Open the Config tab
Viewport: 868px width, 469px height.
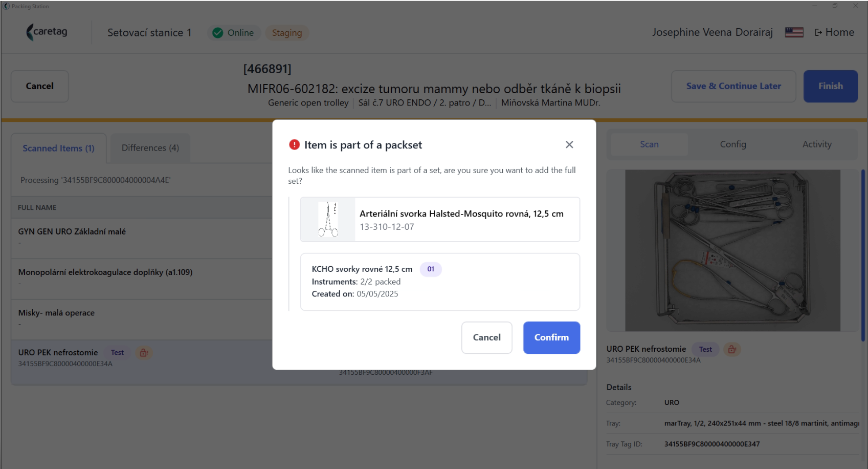click(733, 144)
